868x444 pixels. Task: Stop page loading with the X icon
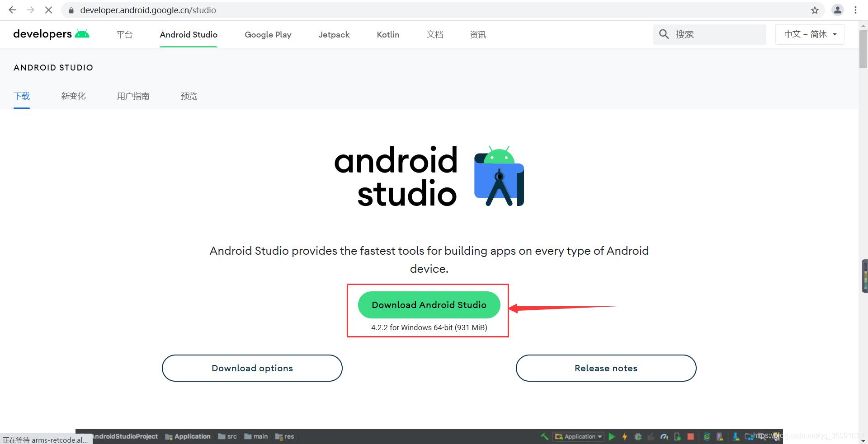48,10
